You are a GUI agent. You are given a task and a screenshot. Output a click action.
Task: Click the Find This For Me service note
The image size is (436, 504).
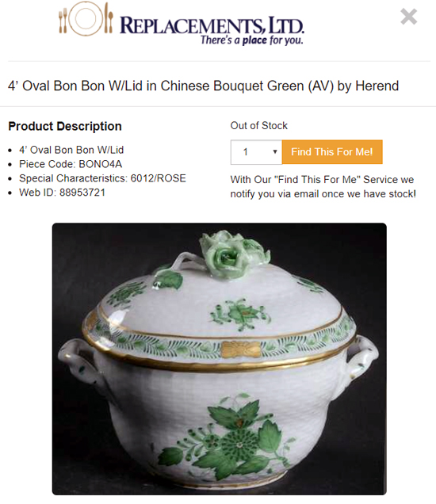point(323,187)
